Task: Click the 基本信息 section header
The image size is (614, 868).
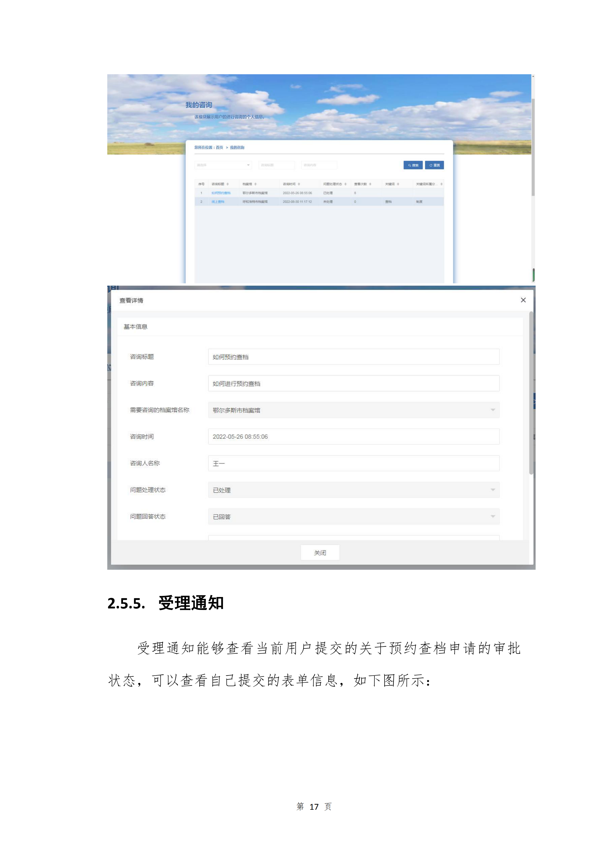Action: pyautogui.click(x=135, y=327)
